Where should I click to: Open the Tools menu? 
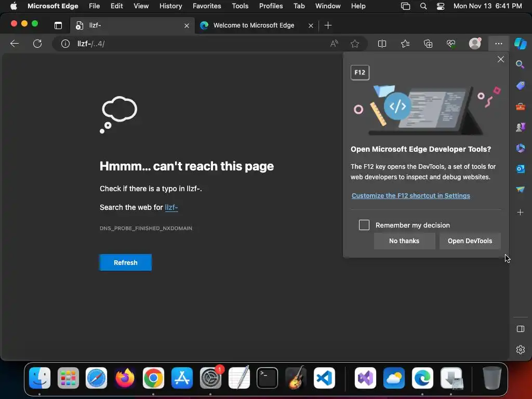click(240, 6)
